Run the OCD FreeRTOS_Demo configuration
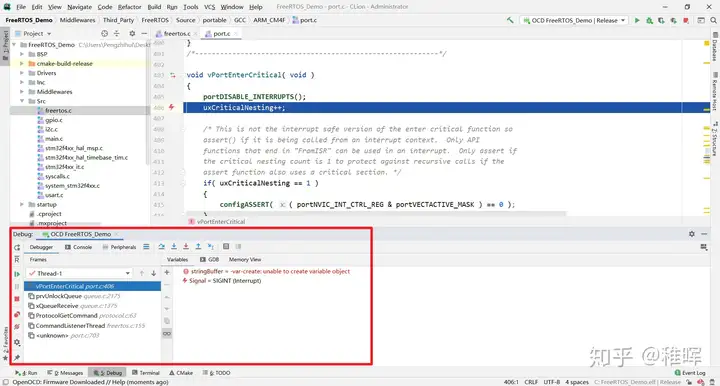Image resolution: width=720 pixels, height=386 pixels. click(x=637, y=20)
